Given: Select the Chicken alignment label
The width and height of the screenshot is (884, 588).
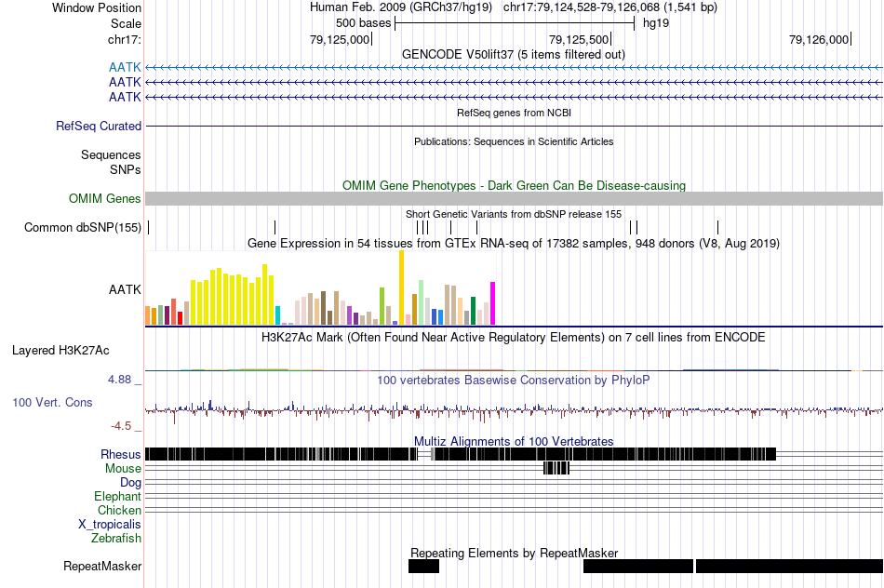Looking at the screenshot, I should click(119, 510).
